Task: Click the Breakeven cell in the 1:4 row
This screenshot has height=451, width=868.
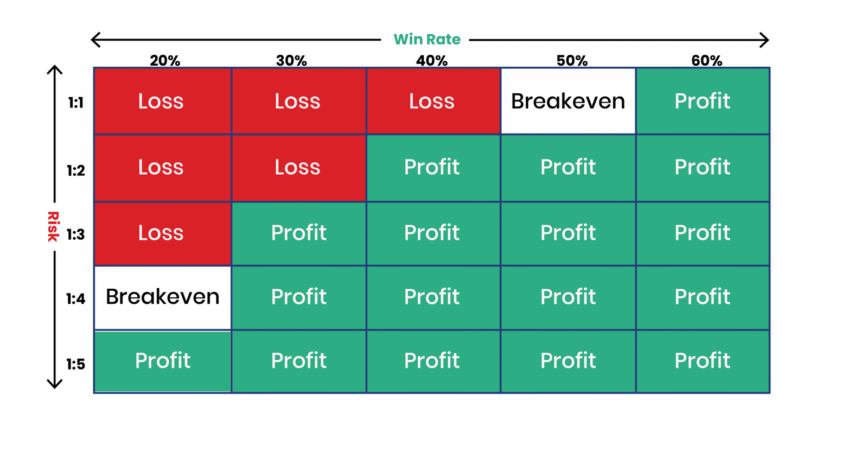Action: 163,297
